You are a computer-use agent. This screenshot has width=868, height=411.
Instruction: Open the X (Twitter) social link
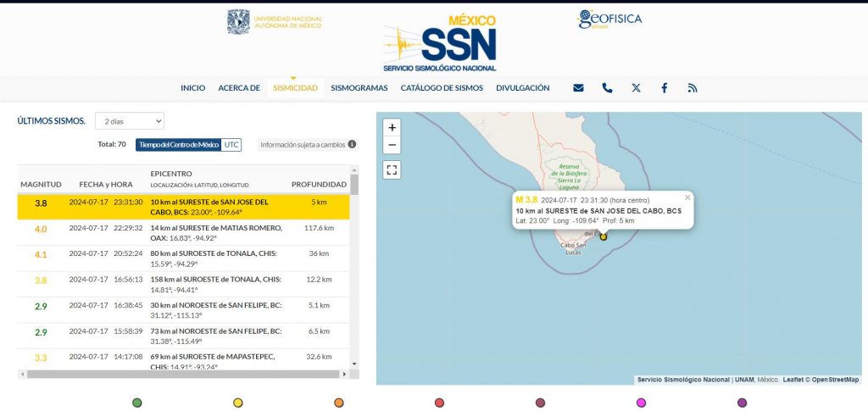click(x=636, y=88)
